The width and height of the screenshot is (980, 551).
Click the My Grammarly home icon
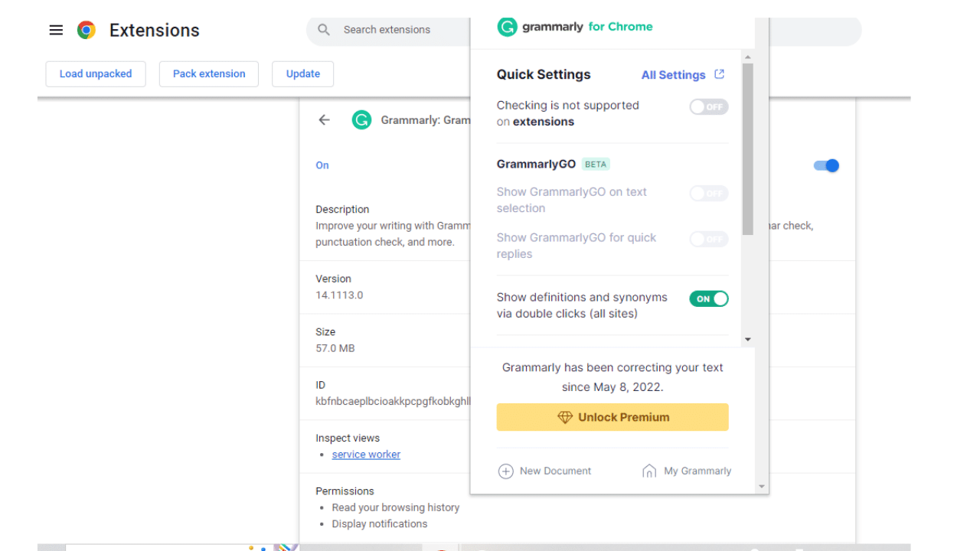click(649, 471)
